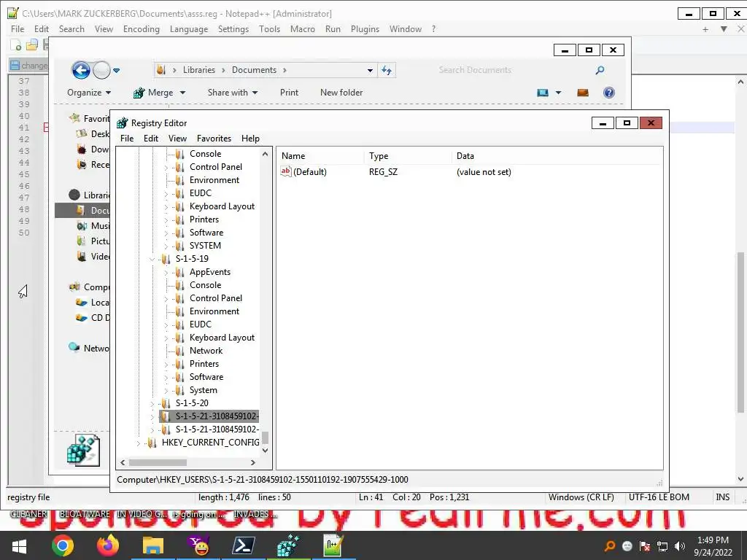The image size is (747, 560).
Task: Click UTF-16 LE BOM in status bar
Action: [659, 497]
